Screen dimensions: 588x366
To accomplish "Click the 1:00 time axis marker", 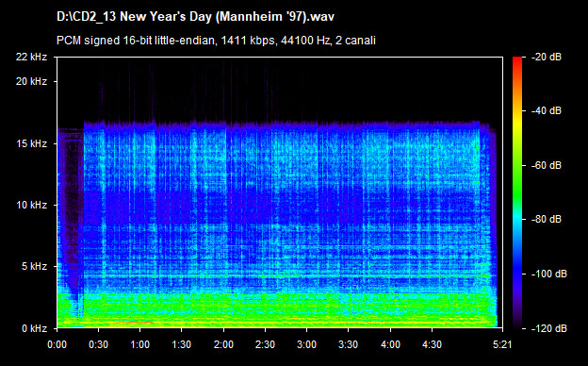I will (140, 344).
